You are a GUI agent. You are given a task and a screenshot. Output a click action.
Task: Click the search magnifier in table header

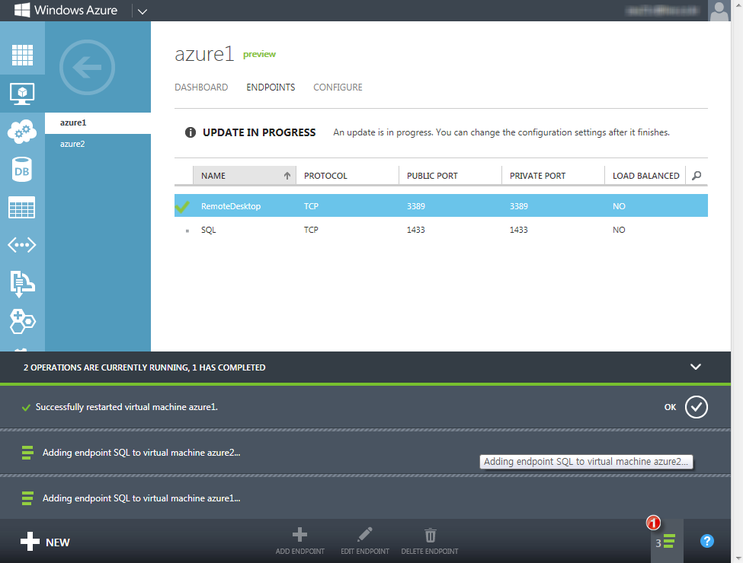[697, 176]
